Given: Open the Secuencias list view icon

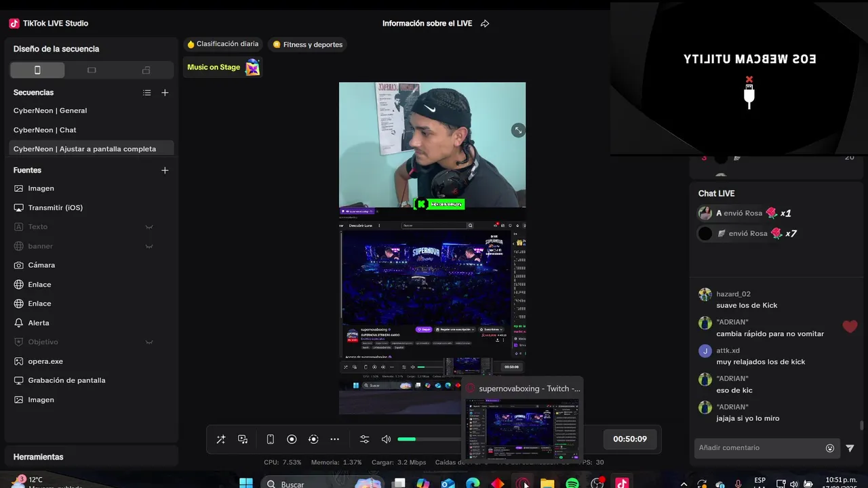Looking at the screenshot, I should (x=147, y=93).
